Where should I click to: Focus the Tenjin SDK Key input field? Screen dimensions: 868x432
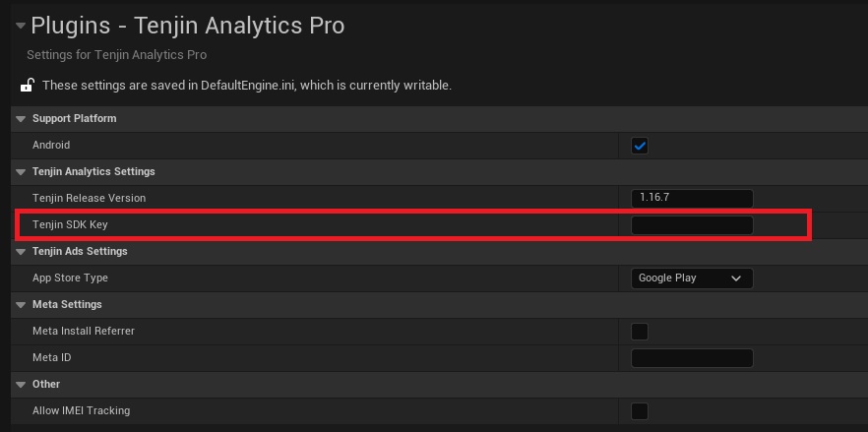pos(692,225)
